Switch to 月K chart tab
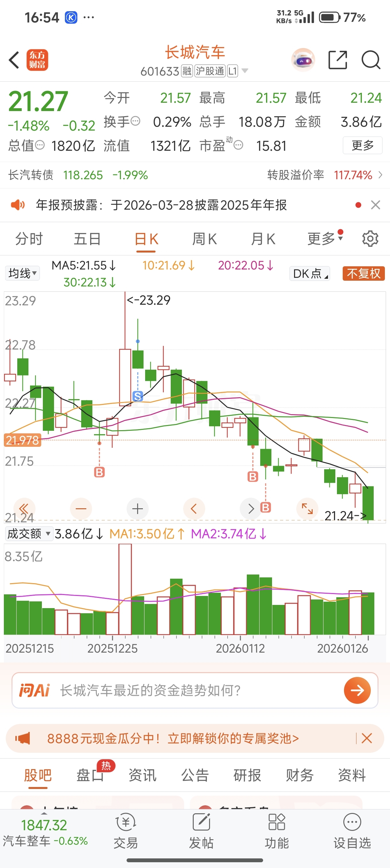This screenshot has width=390, height=868. [x=263, y=239]
